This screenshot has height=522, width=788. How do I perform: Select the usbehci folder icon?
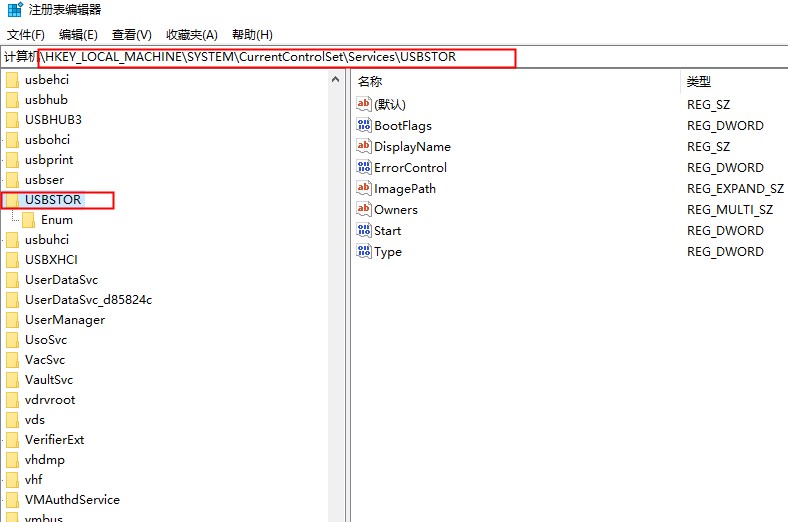tap(13, 80)
